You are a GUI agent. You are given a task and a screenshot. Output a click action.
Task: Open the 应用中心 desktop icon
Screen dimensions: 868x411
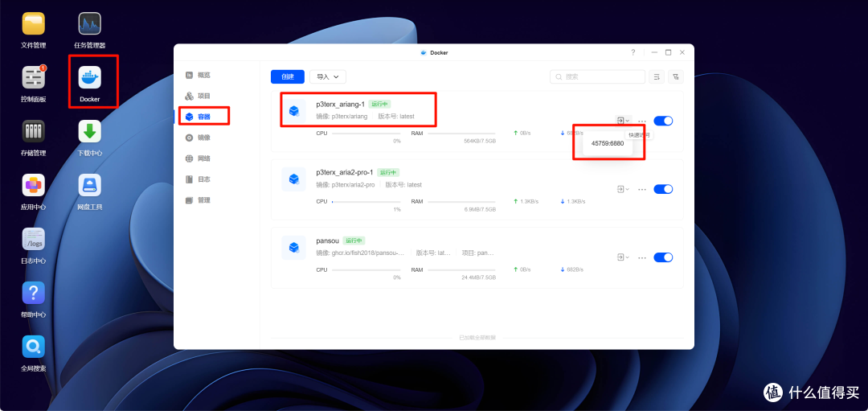tap(33, 185)
